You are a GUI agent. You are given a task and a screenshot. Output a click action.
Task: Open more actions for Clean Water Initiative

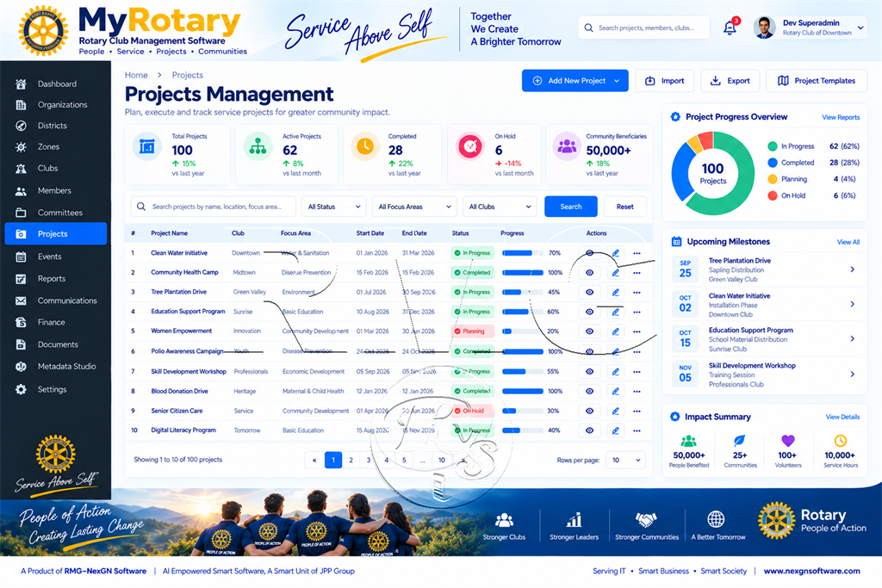637,253
